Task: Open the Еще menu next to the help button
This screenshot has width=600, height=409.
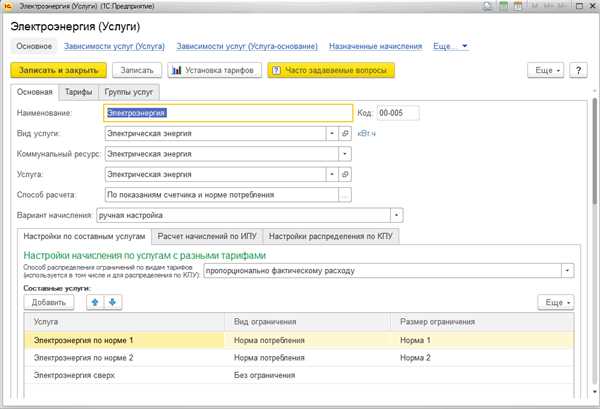Action: pos(546,70)
